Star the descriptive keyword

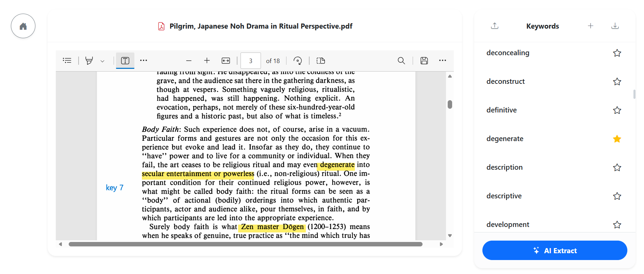coord(617,196)
